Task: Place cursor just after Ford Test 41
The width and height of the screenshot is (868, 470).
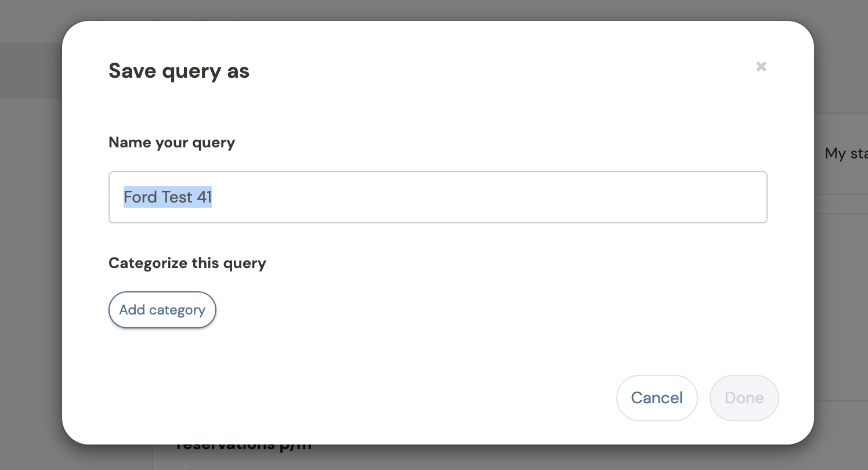Action: (x=213, y=197)
